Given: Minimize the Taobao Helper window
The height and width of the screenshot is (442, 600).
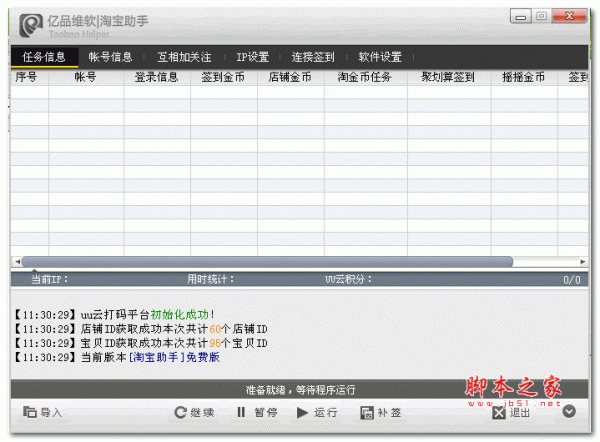Looking at the screenshot, I should (520, 16).
